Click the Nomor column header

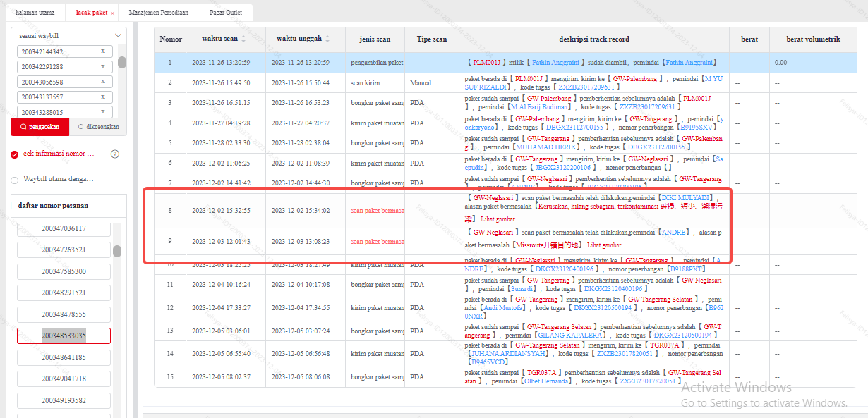[x=171, y=39]
